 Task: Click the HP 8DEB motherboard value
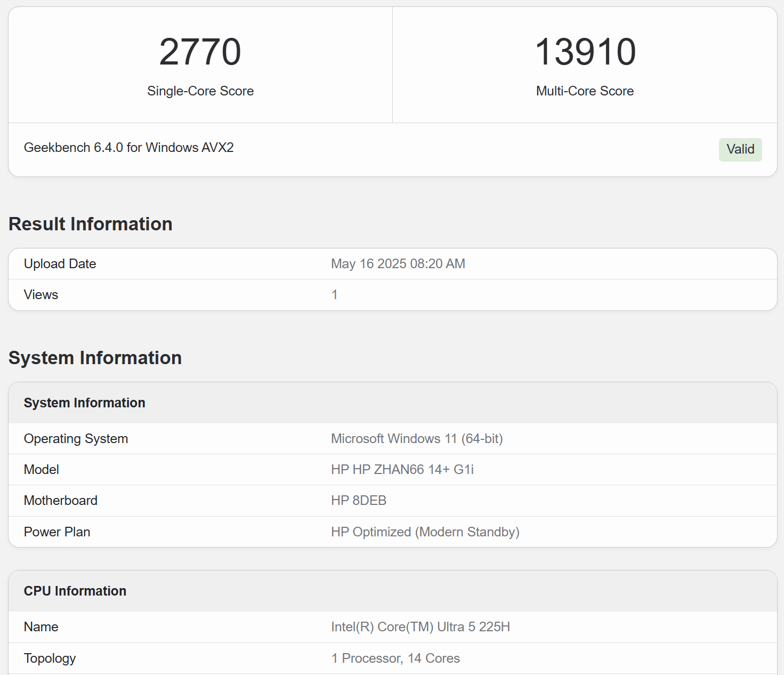[x=358, y=501]
